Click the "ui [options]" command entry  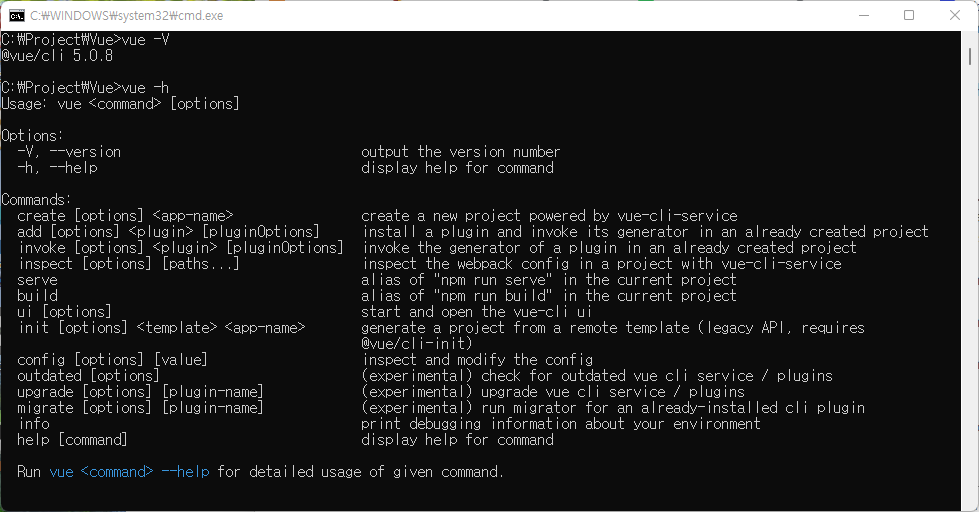pos(65,311)
